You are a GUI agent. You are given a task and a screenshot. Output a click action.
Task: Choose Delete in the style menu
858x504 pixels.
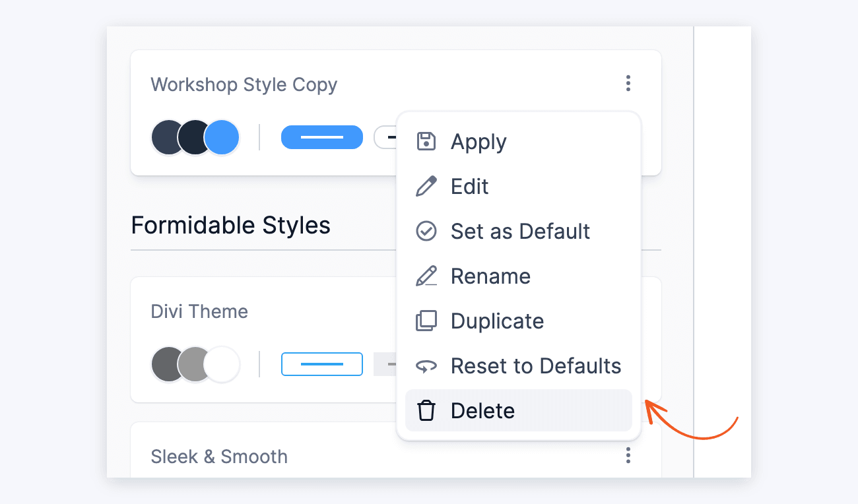pyautogui.click(x=519, y=410)
